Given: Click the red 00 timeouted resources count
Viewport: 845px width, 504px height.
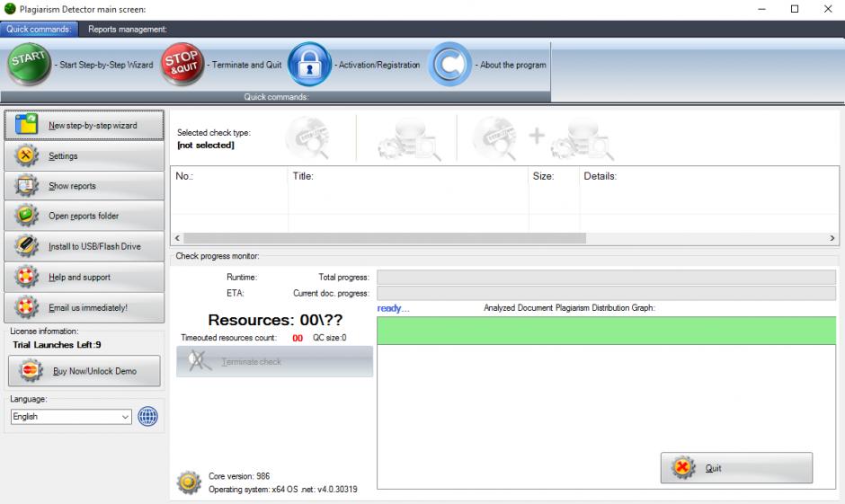Looking at the screenshot, I should (x=298, y=338).
